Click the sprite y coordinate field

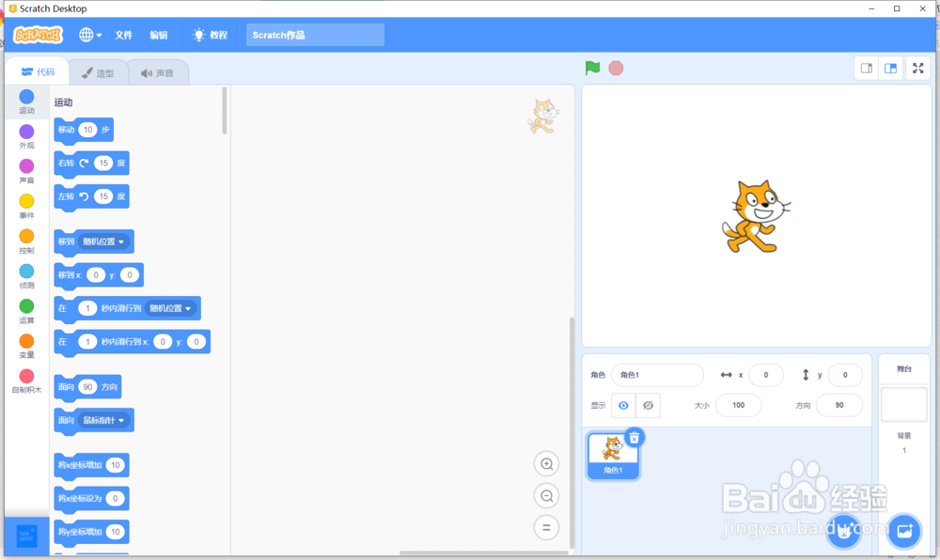(845, 375)
